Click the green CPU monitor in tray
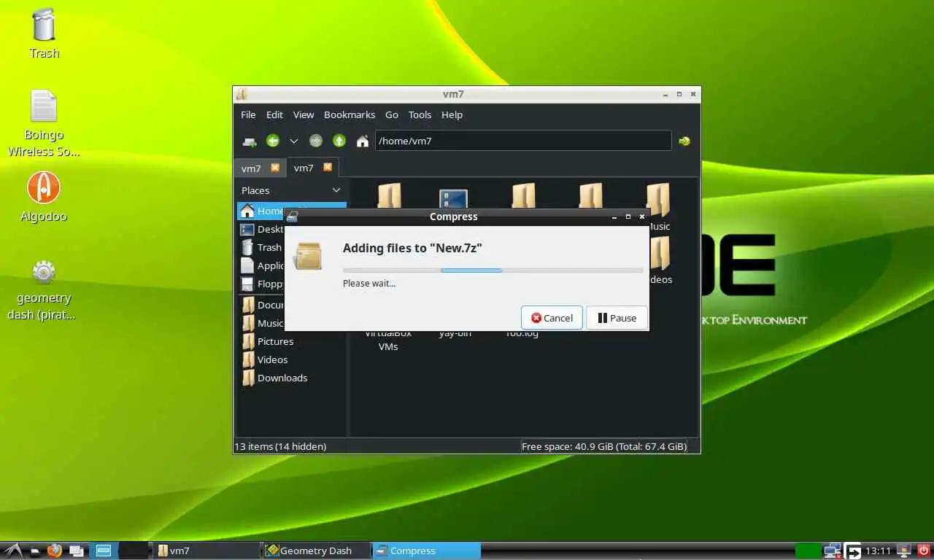The height and width of the screenshot is (560, 934). click(x=808, y=551)
